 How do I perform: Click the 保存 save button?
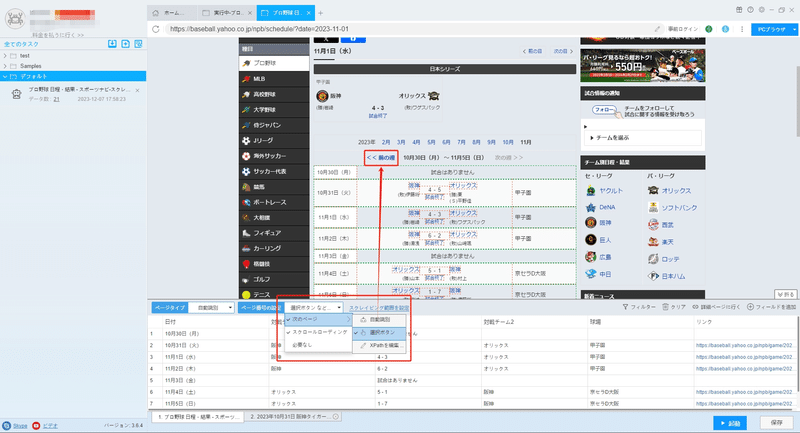777,423
